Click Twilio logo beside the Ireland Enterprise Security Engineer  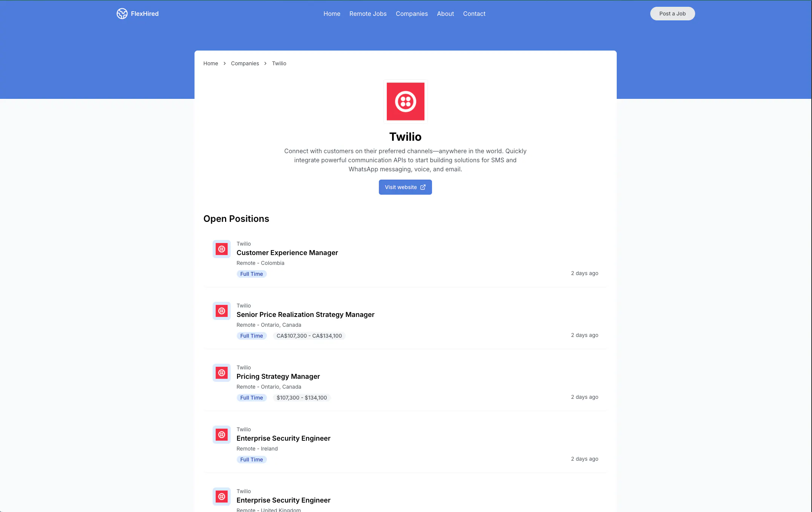[x=222, y=435]
